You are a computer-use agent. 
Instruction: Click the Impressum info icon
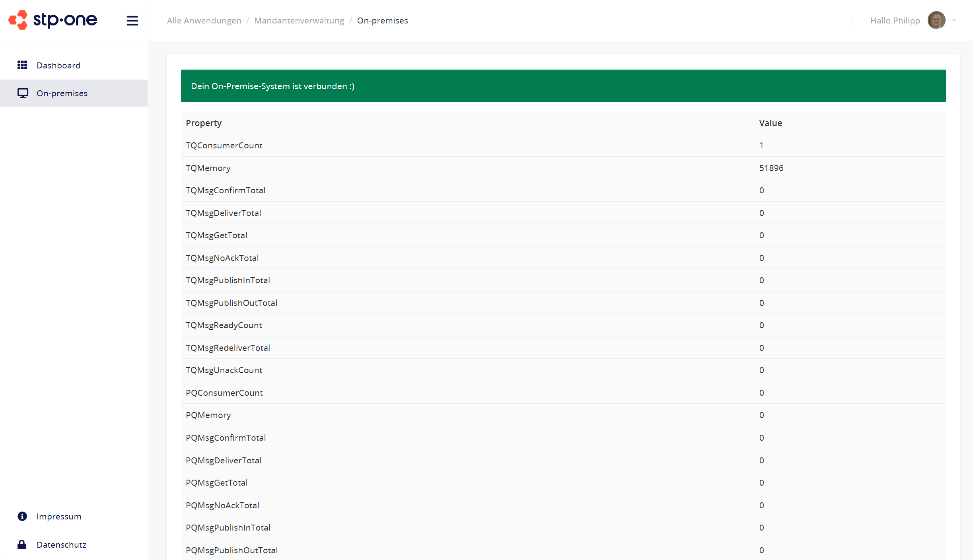coord(22,516)
